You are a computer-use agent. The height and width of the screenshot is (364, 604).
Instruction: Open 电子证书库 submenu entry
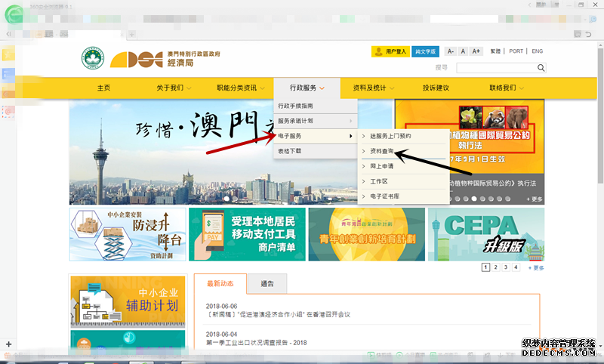[403, 196]
